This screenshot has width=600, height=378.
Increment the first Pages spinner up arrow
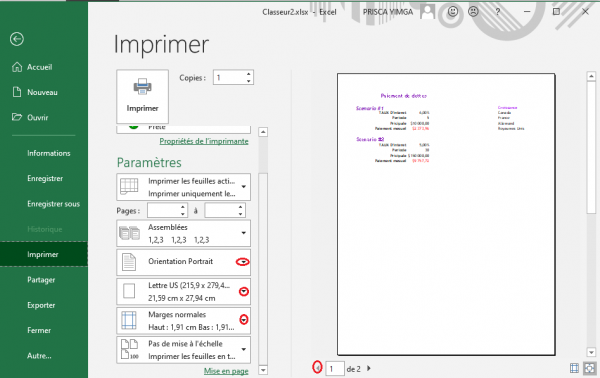point(183,207)
